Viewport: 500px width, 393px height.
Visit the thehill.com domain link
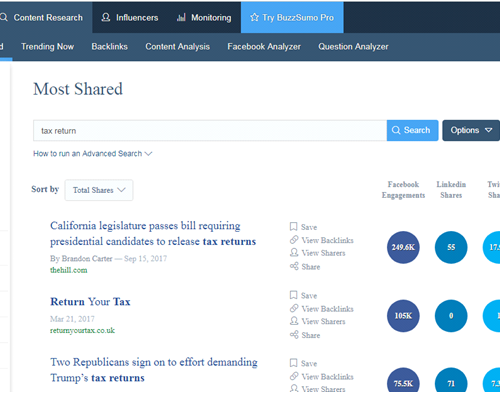69,270
